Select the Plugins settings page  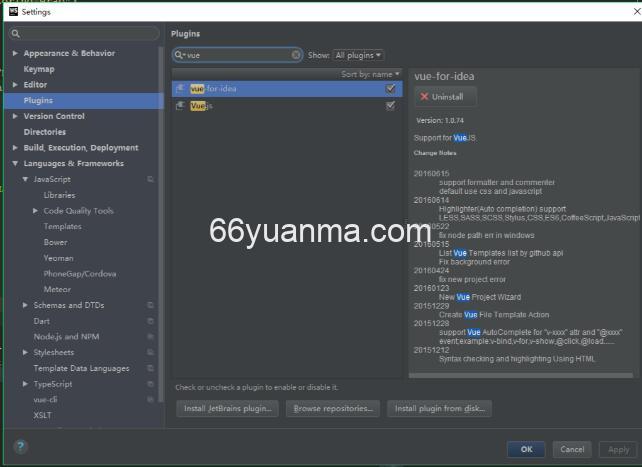pos(84,101)
